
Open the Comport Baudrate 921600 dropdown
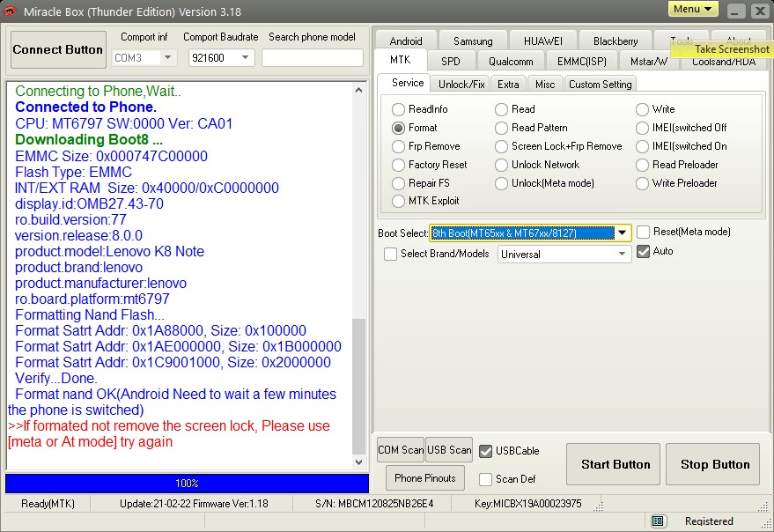[x=246, y=58]
